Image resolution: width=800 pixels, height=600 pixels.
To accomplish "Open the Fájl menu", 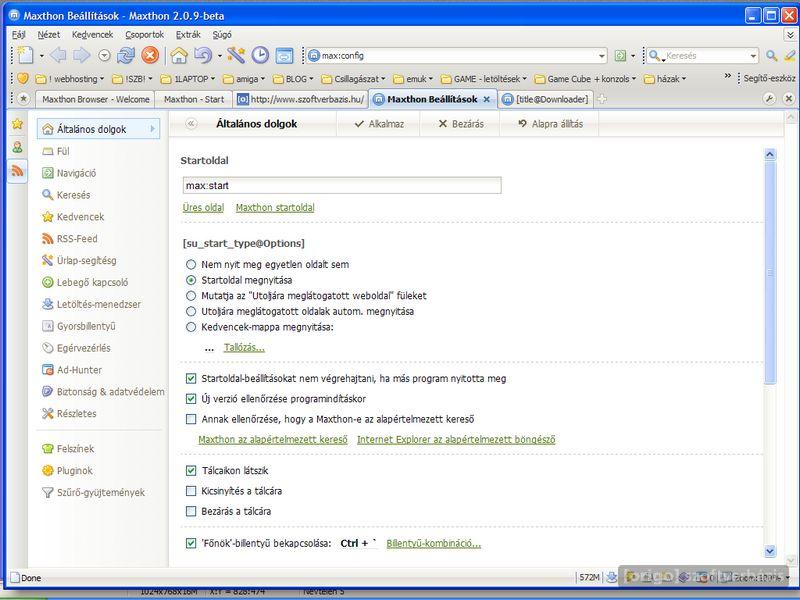I will click(x=18, y=35).
